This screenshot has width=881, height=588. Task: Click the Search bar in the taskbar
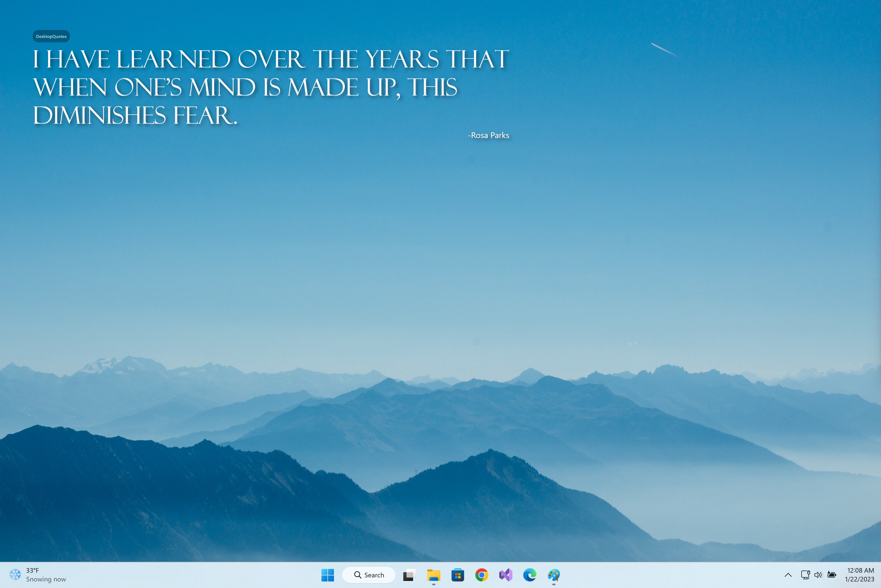click(369, 575)
